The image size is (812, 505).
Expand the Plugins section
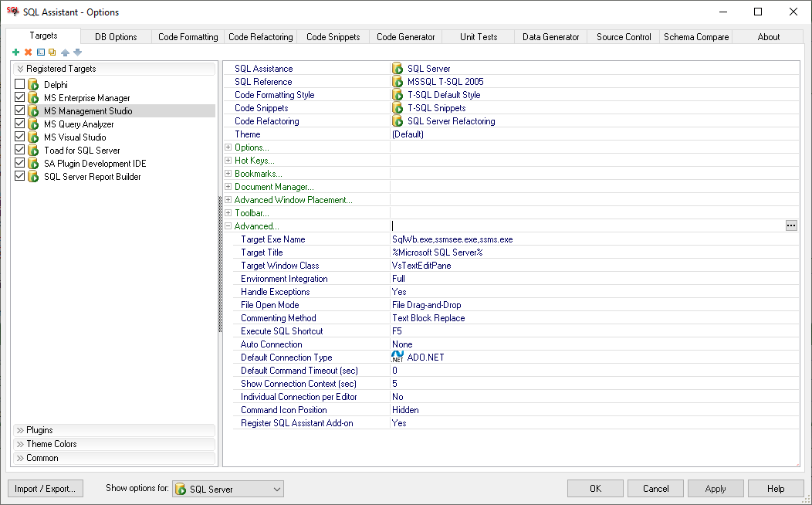(114, 430)
